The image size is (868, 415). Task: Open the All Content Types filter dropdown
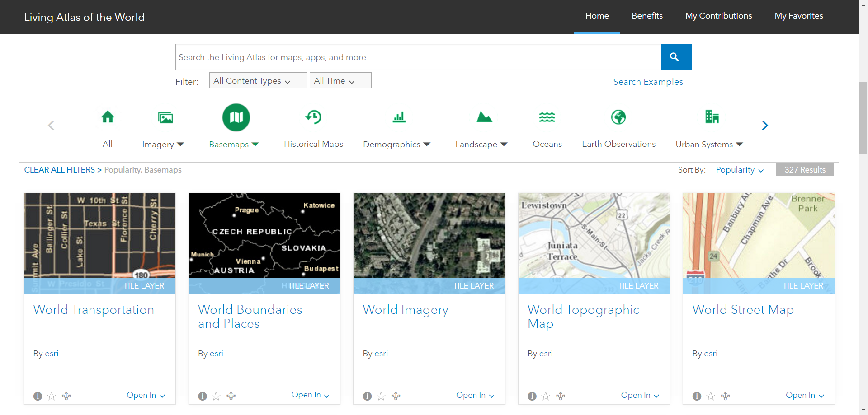pyautogui.click(x=258, y=80)
